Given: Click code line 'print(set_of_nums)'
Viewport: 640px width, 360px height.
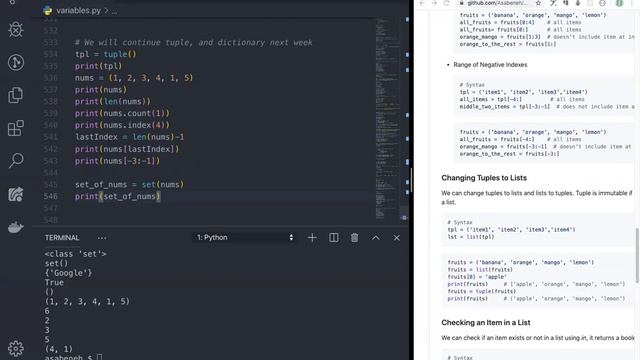Looking at the screenshot, I should [x=118, y=196].
